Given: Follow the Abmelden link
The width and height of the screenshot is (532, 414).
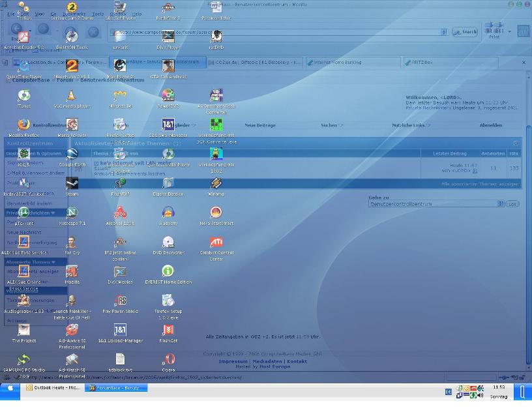Looking at the screenshot, I should pyautogui.click(x=491, y=125).
